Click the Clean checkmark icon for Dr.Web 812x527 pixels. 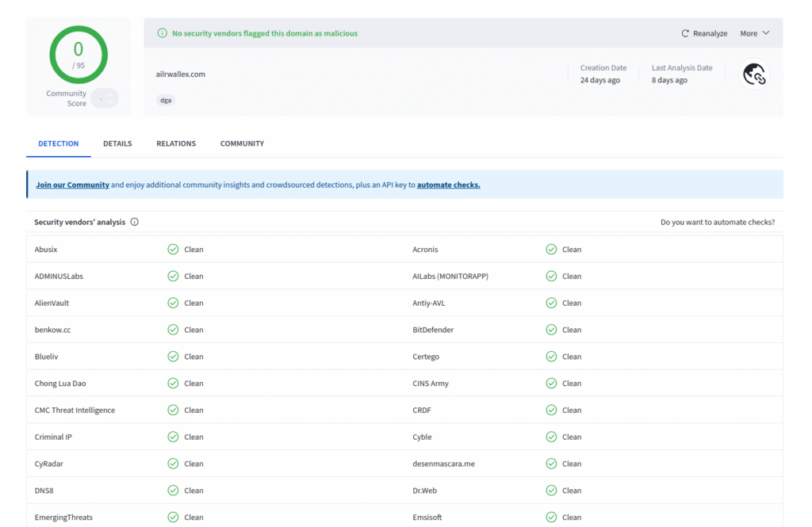point(551,491)
